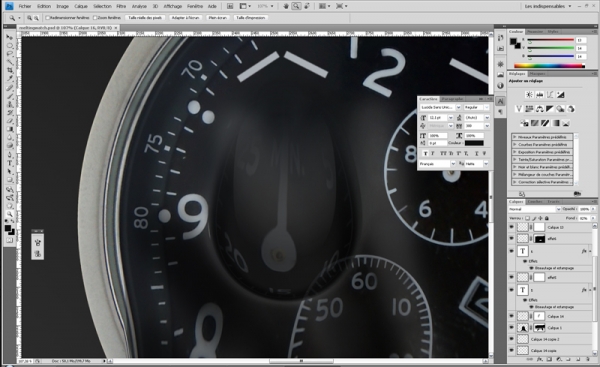600x367 pixels.
Task: Create a new layer from Layers panel bottom
Action: 579,359
